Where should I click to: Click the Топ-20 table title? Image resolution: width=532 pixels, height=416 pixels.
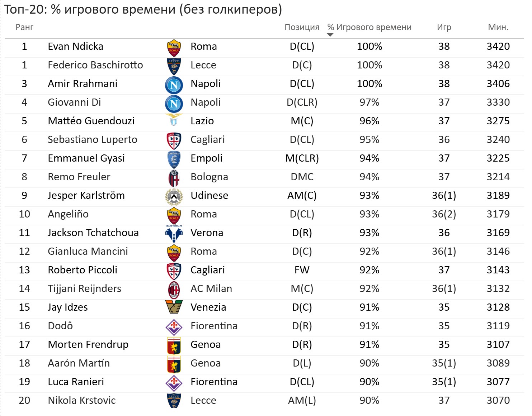143,9
